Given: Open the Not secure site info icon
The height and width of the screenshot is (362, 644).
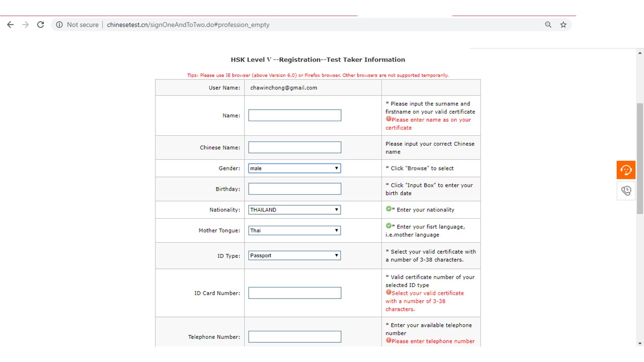Looking at the screenshot, I should (59, 25).
